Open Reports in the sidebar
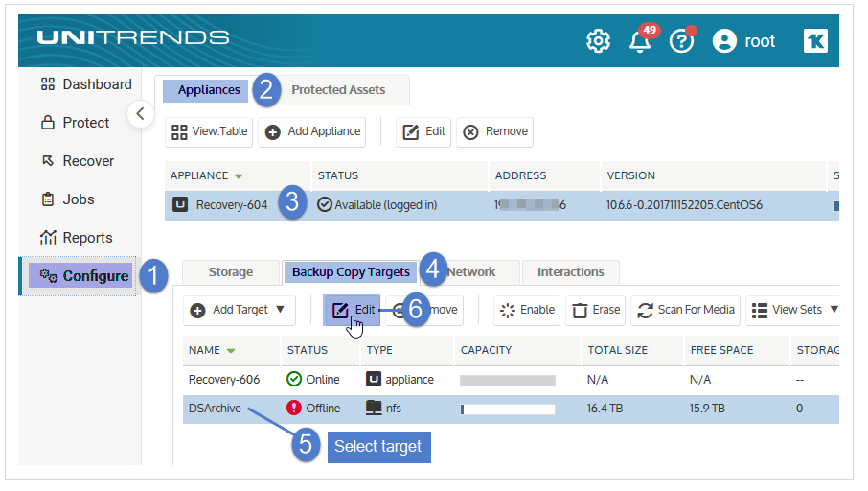868x491 pixels. (x=77, y=237)
